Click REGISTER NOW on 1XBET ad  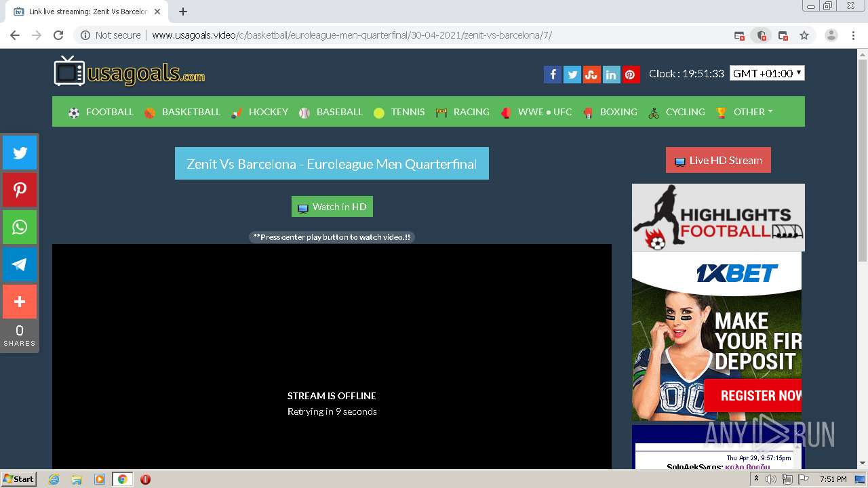753,396
